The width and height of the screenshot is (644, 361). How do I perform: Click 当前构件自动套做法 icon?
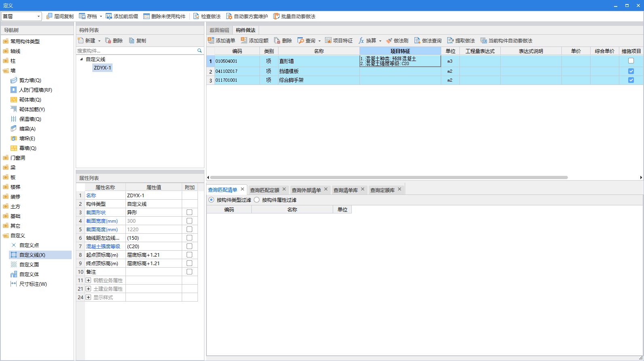(484, 40)
